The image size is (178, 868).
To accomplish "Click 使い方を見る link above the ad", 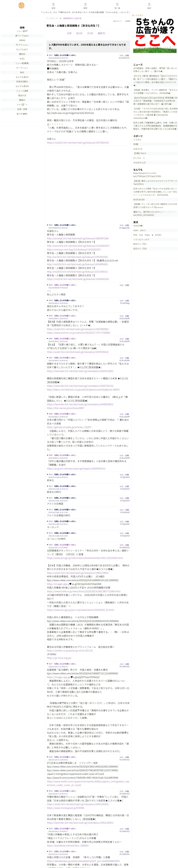I will pyautogui.click(x=137, y=15).
